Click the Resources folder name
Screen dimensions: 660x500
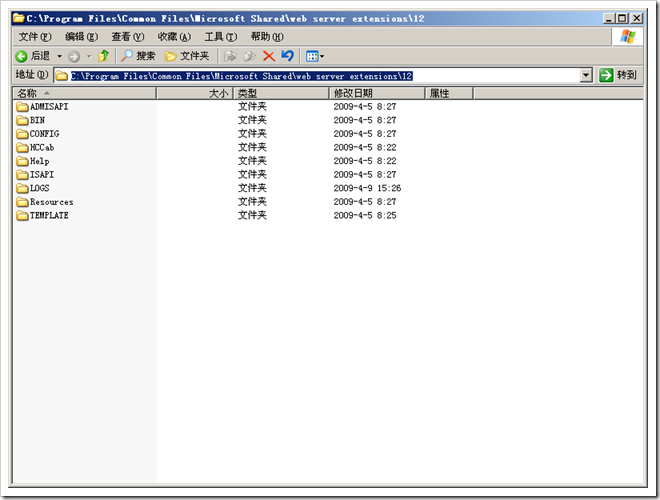(x=51, y=202)
